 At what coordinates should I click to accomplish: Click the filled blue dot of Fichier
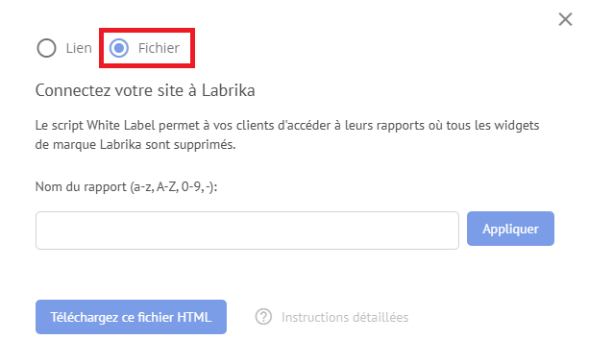[x=119, y=48]
